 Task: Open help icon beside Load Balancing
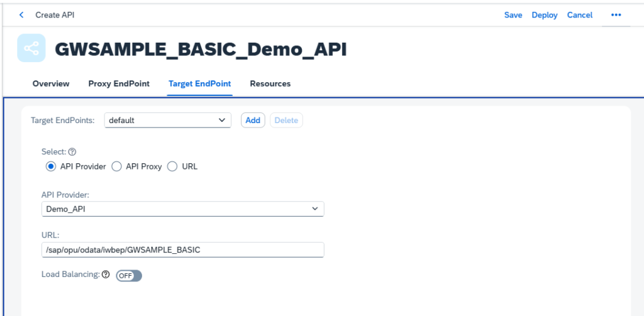tap(106, 275)
